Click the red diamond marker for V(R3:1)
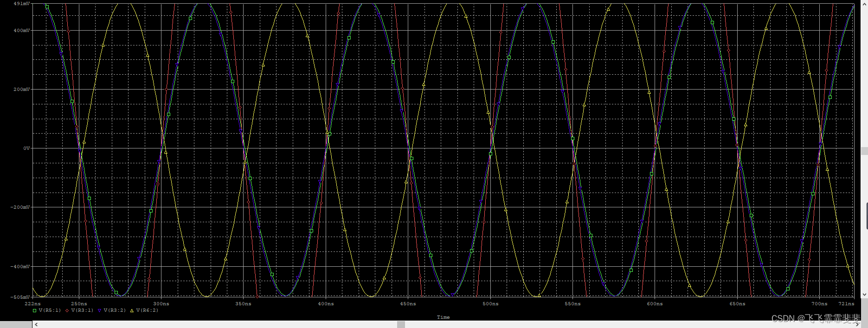The image size is (868, 328). 67,310
